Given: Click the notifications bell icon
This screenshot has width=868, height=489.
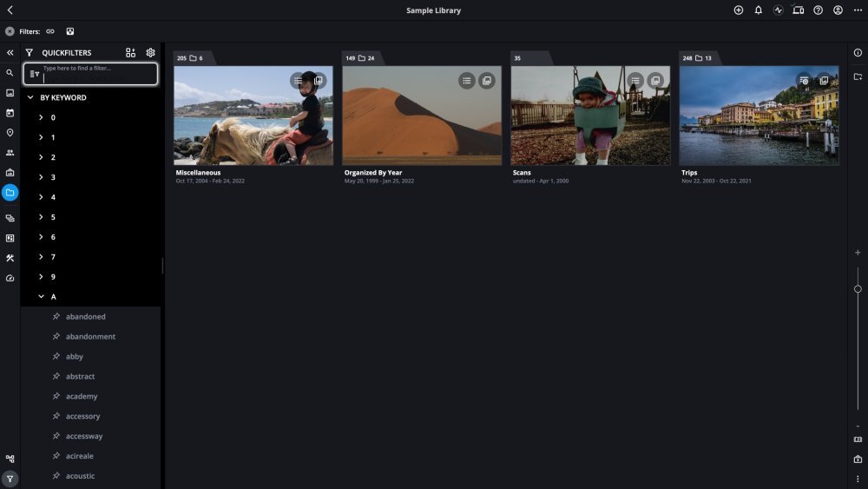Looking at the screenshot, I should 758,10.
